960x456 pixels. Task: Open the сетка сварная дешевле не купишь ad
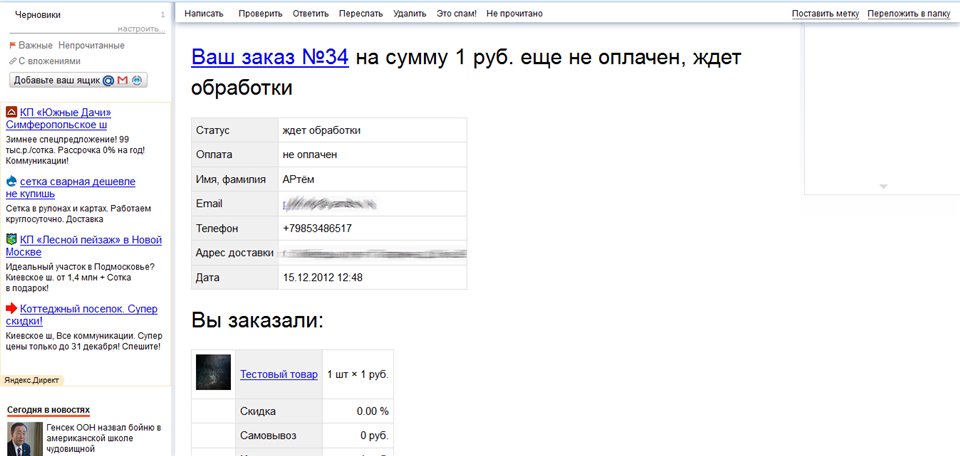pos(70,187)
